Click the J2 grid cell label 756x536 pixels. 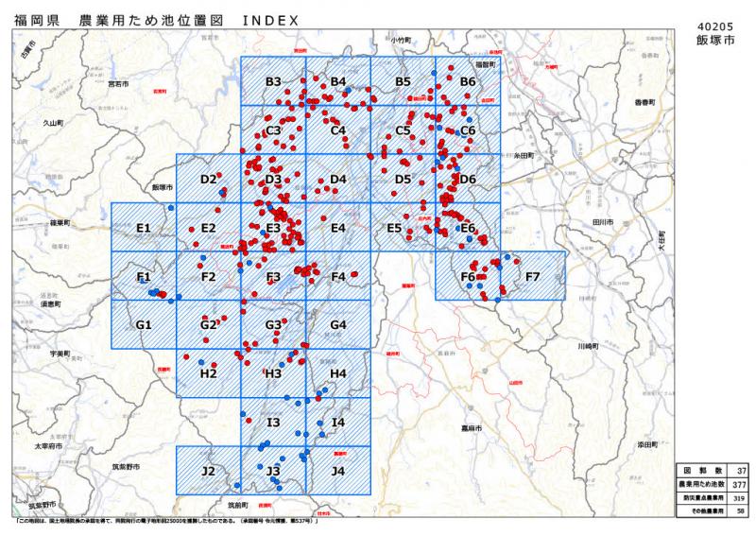click(209, 470)
